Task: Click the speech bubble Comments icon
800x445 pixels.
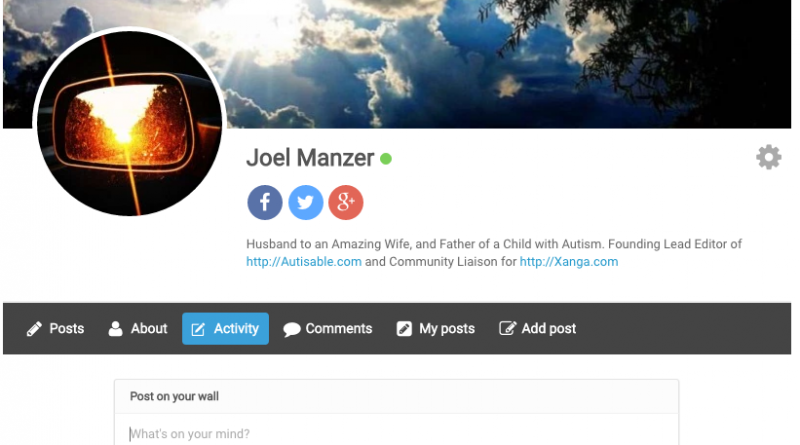Action: click(x=292, y=330)
